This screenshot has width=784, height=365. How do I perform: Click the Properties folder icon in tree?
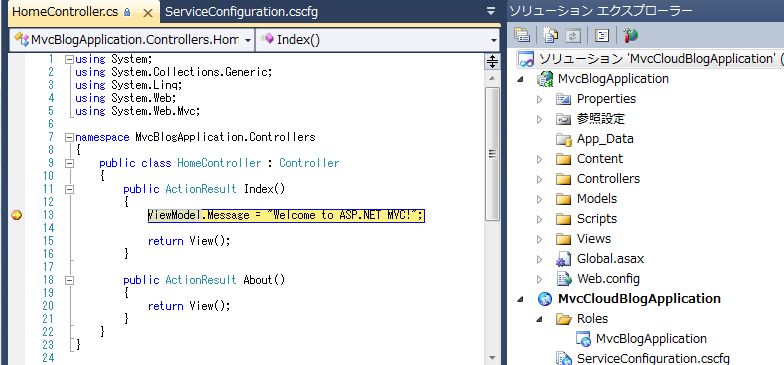coord(564,99)
